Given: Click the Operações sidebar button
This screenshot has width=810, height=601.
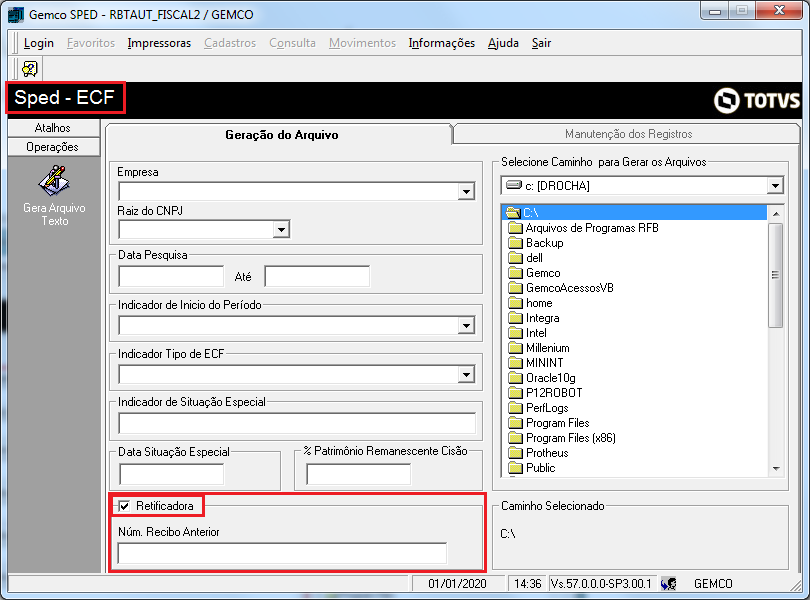Looking at the screenshot, I should point(54,147).
